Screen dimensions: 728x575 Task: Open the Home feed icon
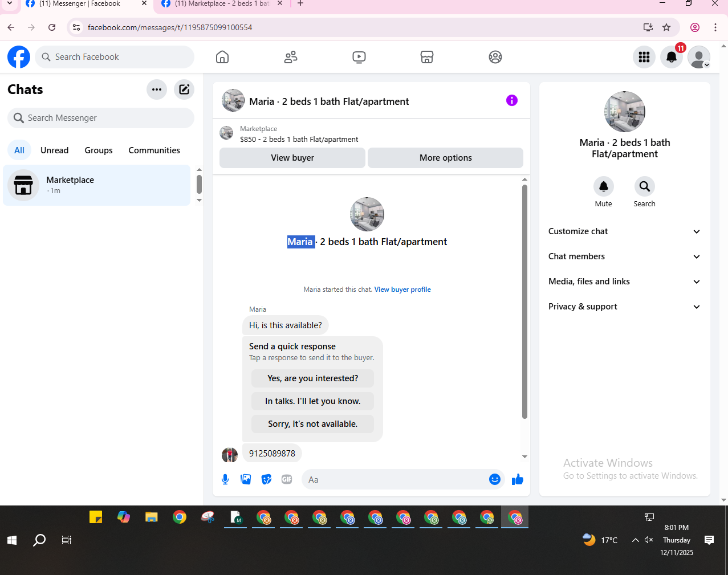[222, 57]
